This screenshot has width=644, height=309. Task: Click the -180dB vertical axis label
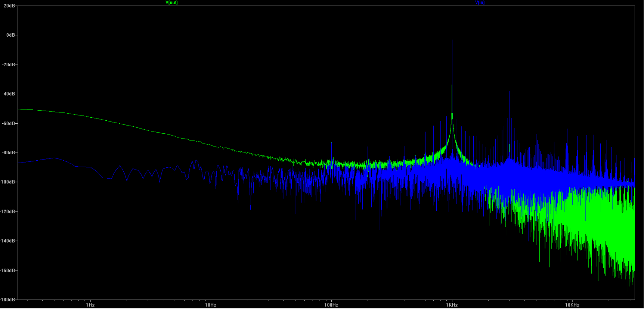7,300
